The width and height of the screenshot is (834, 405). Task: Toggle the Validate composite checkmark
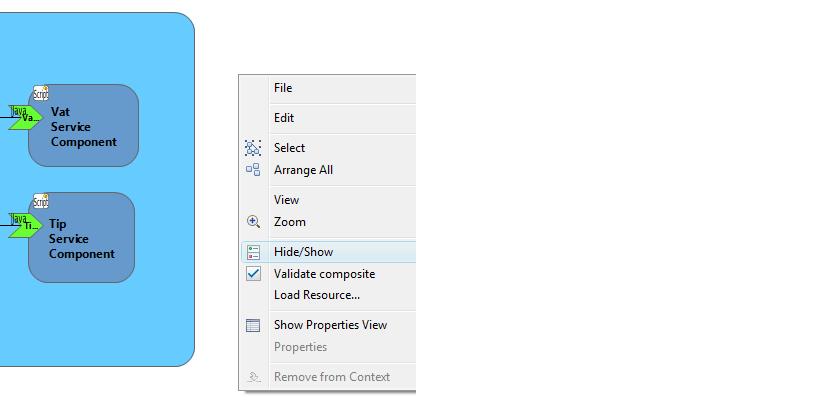253,274
